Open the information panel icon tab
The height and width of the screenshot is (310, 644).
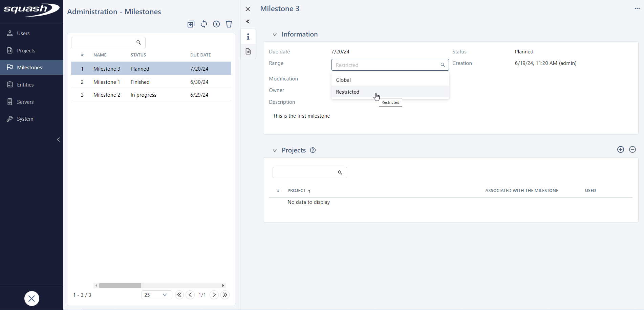pyautogui.click(x=248, y=37)
